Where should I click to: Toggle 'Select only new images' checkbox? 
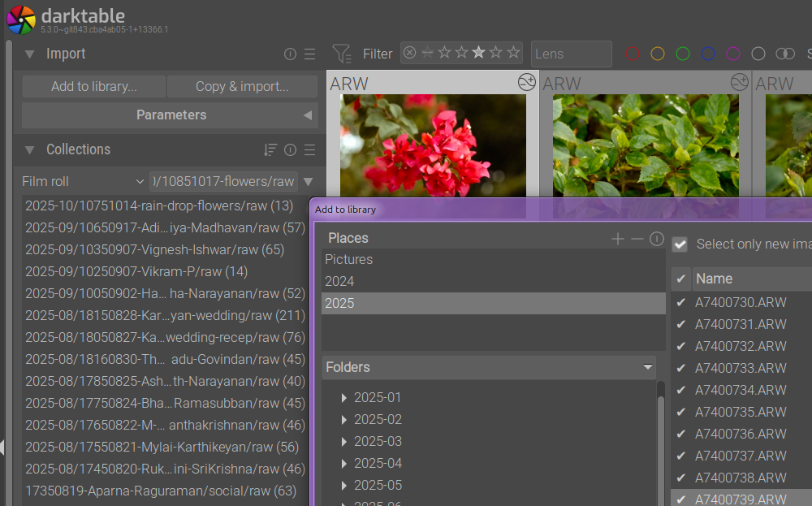pyautogui.click(x=680, y=244)
